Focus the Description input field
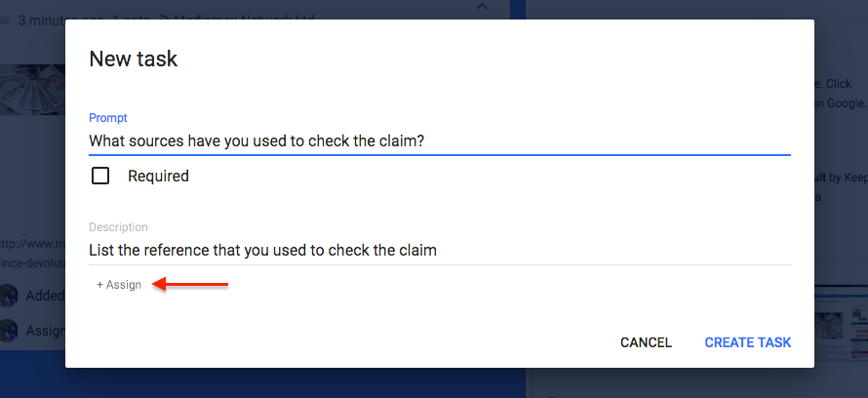 pyautogui.click(x=440, y=250)
